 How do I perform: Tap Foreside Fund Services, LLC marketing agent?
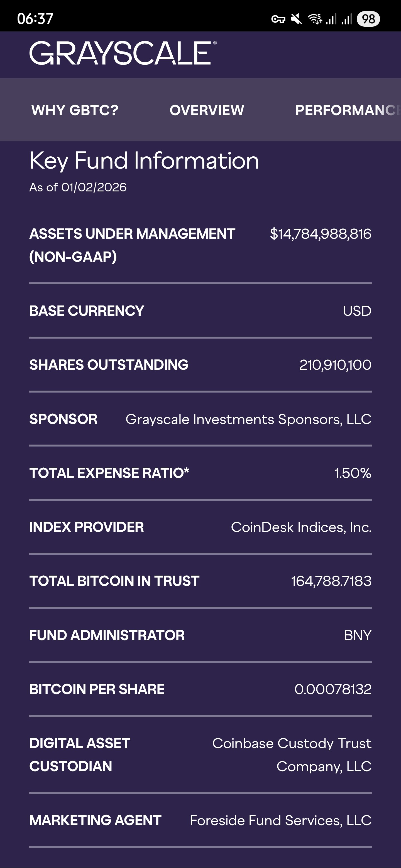click(280, 820)
